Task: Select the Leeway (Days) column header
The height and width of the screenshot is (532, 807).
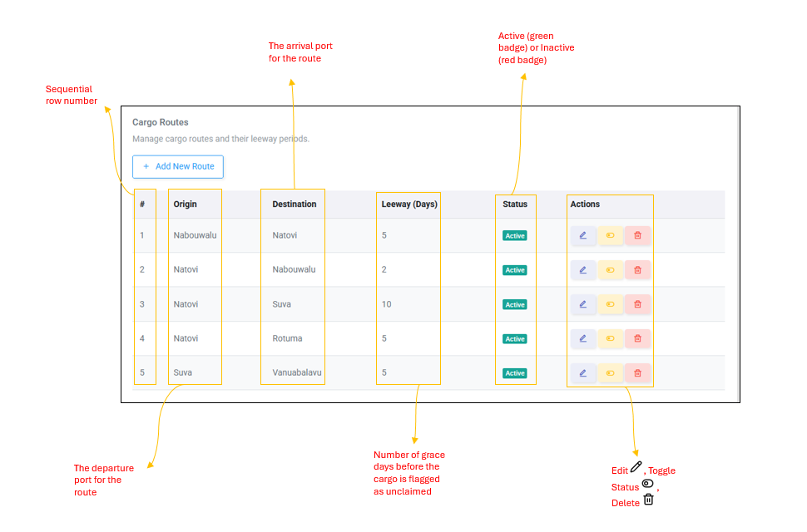Action: 409,204
